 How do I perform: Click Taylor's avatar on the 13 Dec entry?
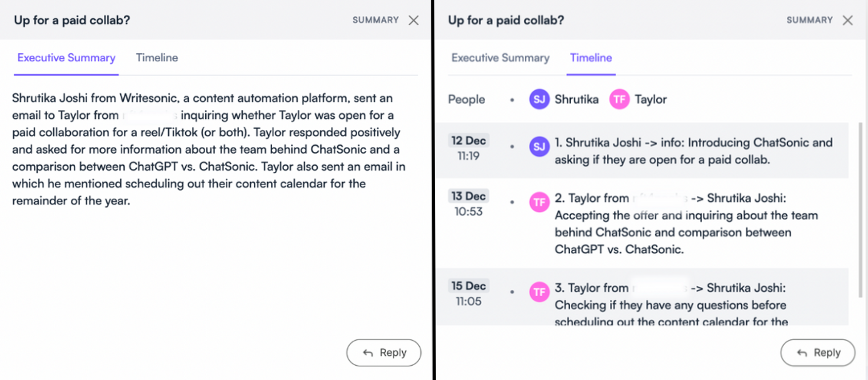click(x=539, y=202)
